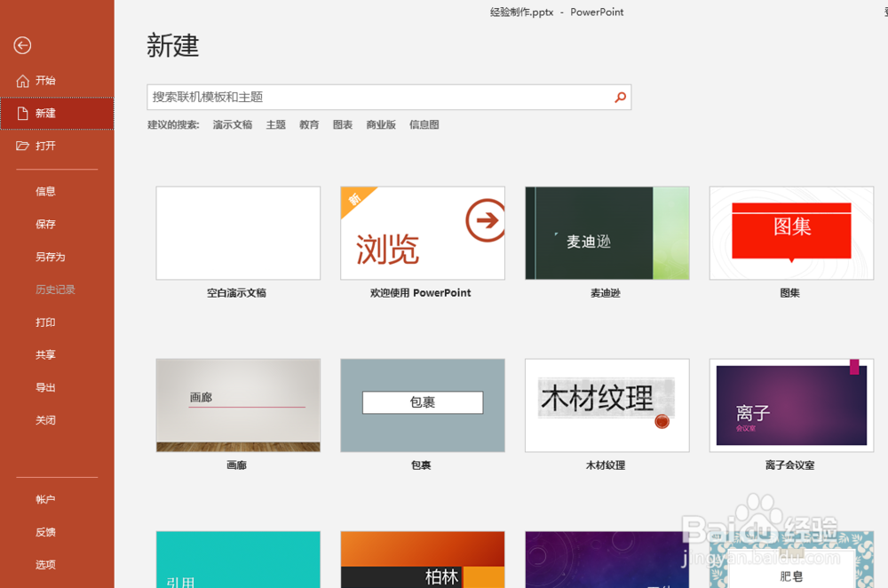This screenshot has width=888, height=588.
Task: Click the 木材纹理 caption below the thumbnail
Action: click(x=606, y=465)
